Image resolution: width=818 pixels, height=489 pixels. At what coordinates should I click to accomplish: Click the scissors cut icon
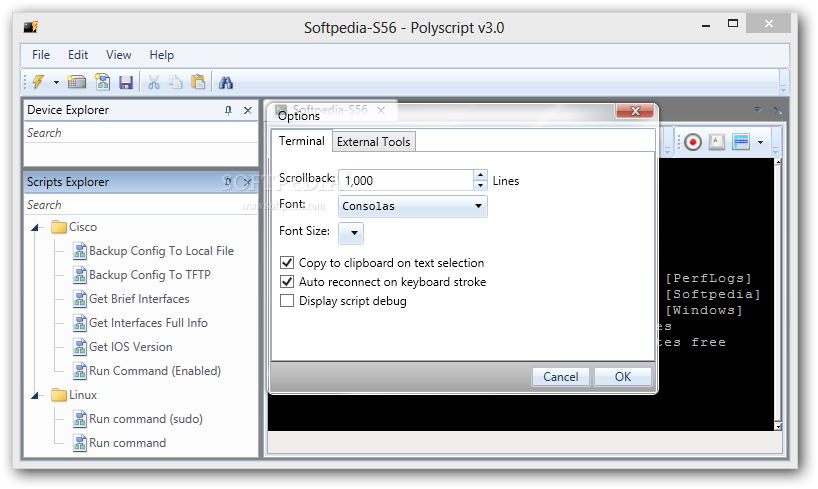coord(153,82)
